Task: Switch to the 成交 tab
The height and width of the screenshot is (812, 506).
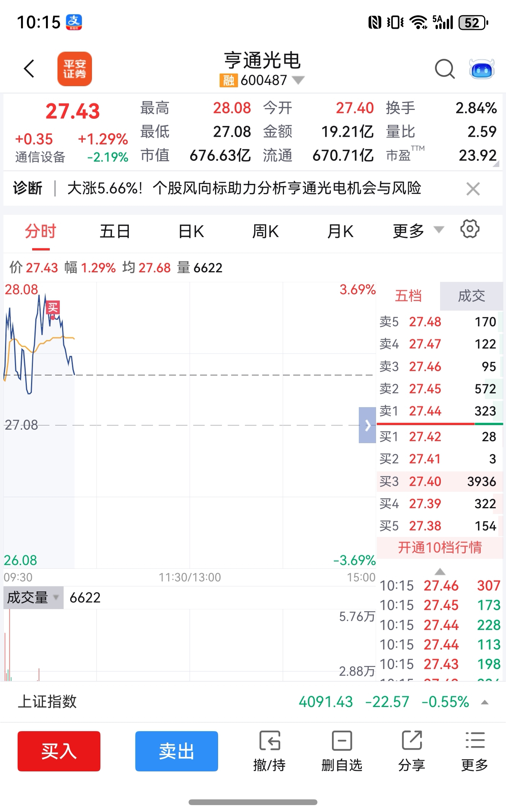Action: pyautogui.click(x=472, y=296)
